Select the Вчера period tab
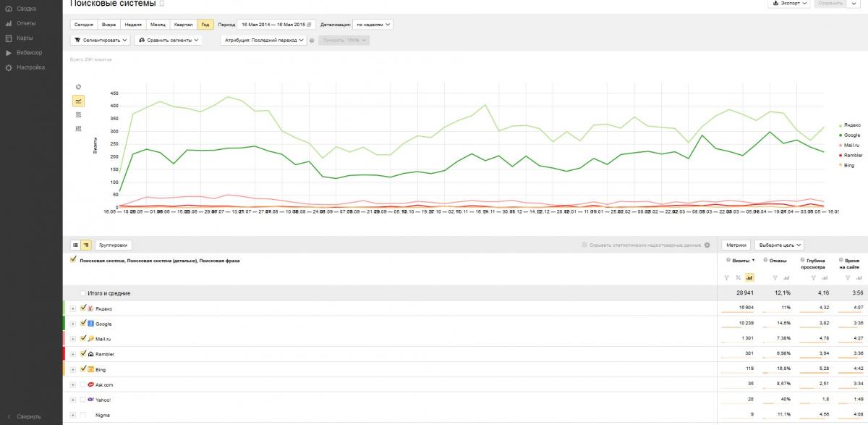868x425 pixels. [x=109, y=24]
